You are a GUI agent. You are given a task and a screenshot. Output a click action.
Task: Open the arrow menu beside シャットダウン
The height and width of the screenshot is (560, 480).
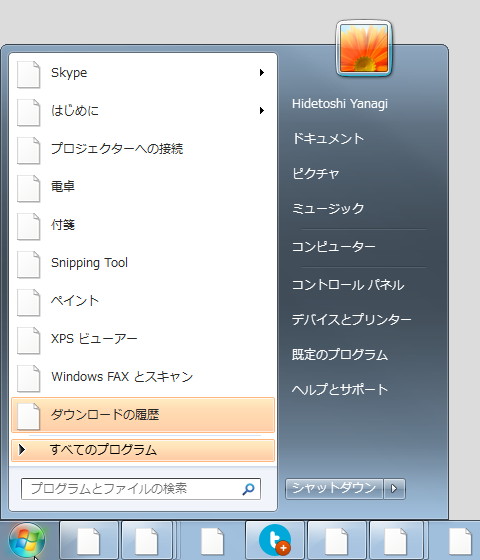coord(394,488)
